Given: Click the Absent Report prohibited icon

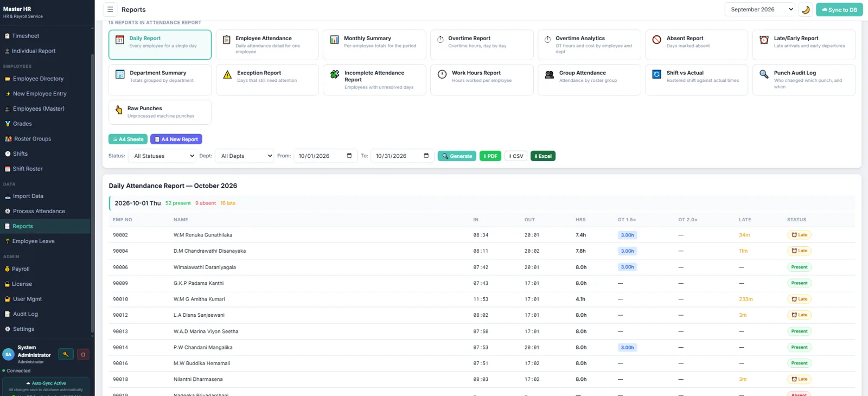Looking at the screenshot, I should click(x=656, y=40).
